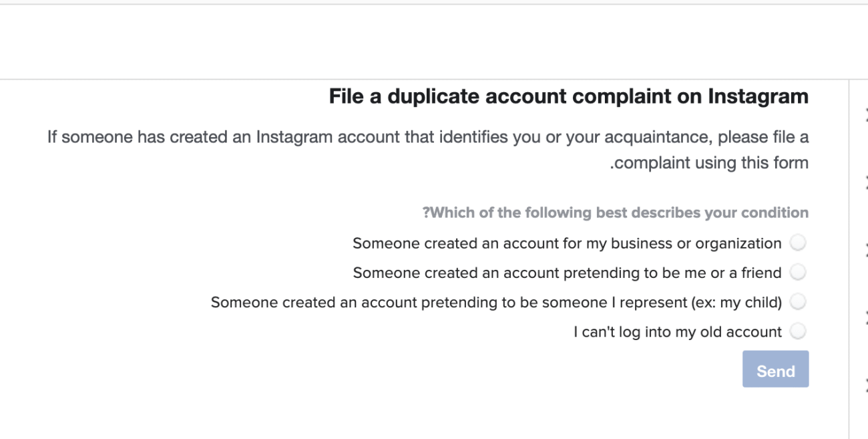Click the 'File a duplicate account complaint on Instagram' heading
The image size is (868, 439).
pos(568,97)
